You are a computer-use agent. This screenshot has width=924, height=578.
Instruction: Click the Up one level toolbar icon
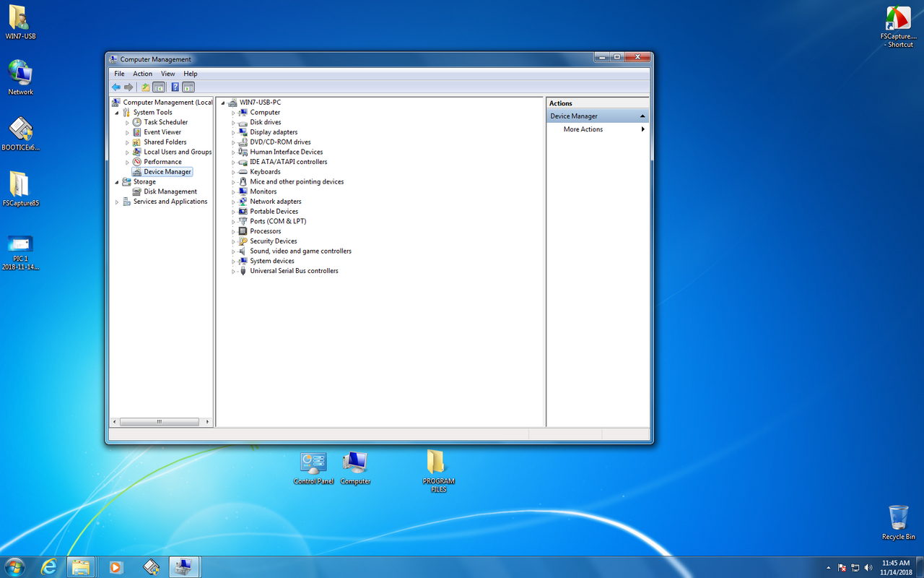point(145,87)
